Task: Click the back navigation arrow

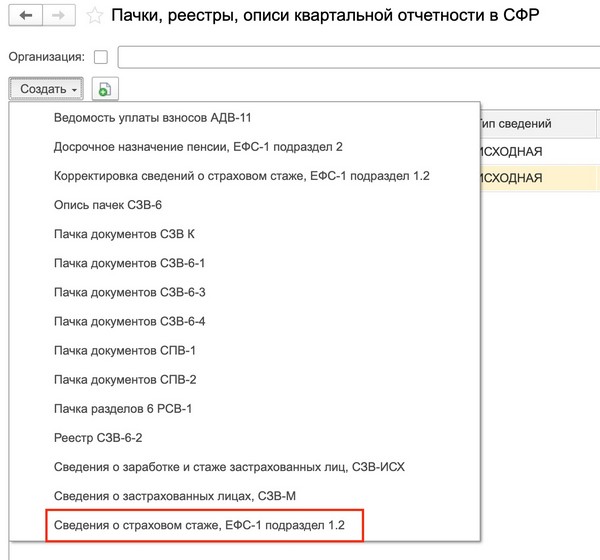Action: click(26, 16)
